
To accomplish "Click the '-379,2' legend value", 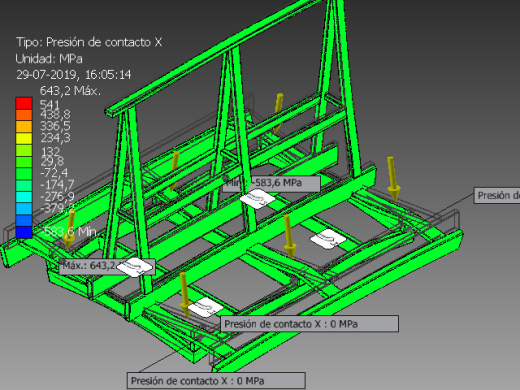I will click(x=57, y=208).
